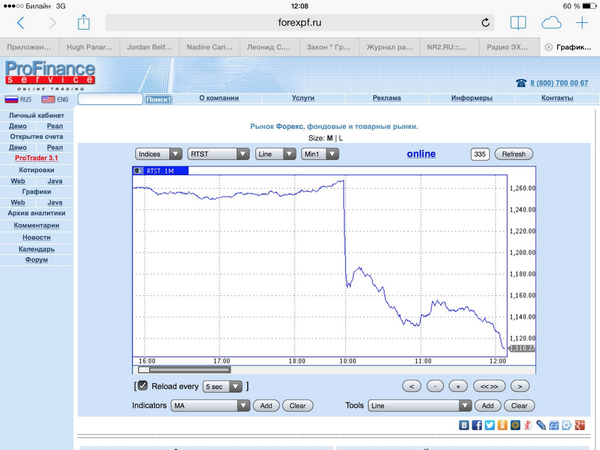Open the Safari share sheet icon
Screen dimensions: 600x450
click(84, 21)
